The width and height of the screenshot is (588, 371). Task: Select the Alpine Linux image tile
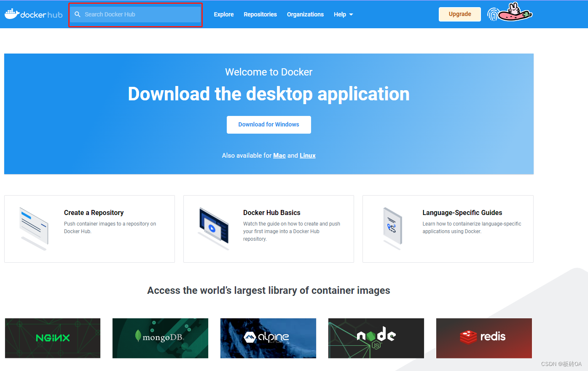[x=268, y=338]
